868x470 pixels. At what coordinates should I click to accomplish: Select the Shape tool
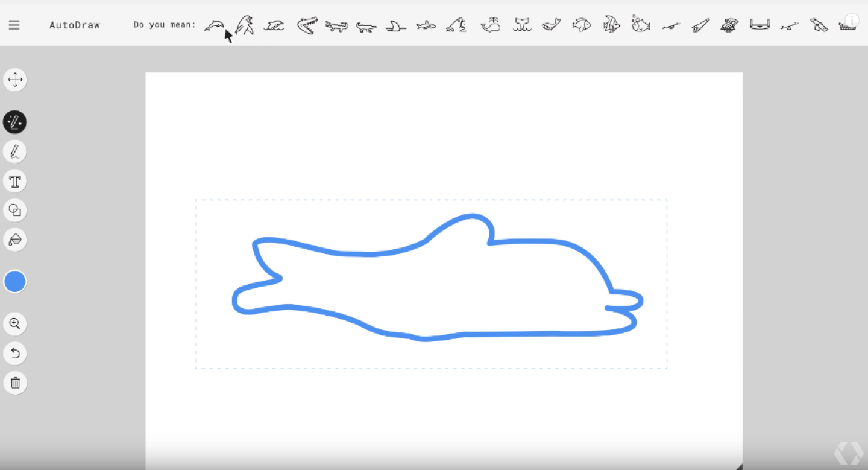(x=14, y=210)
